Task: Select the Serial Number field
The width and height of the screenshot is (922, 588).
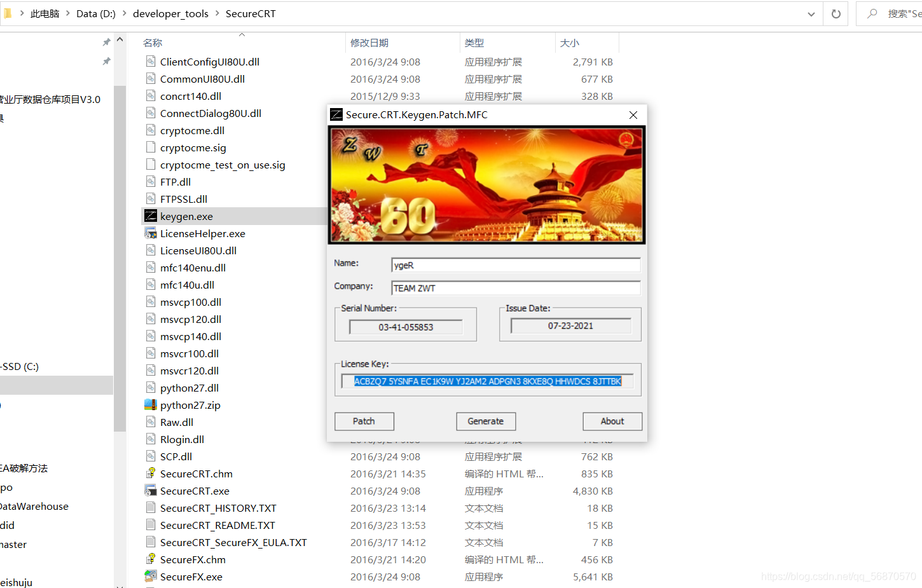Action: (406, 327)
